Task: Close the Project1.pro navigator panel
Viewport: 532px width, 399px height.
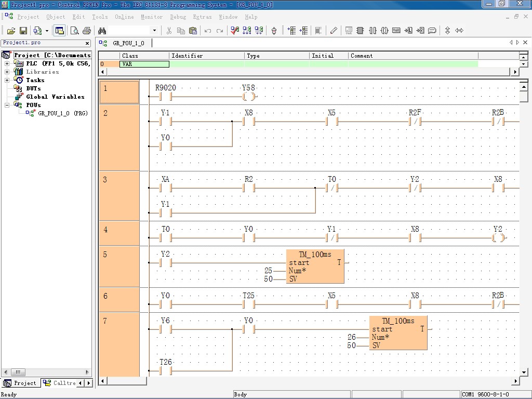Action: tap(87, 43)
